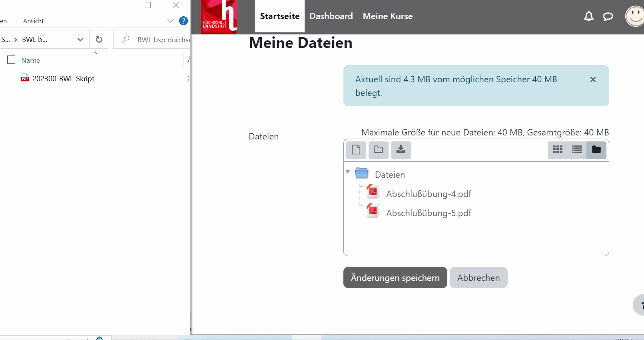The image size is (644, 340).
Task: Click the Änderungen speichern button
Action: point(395,278)
